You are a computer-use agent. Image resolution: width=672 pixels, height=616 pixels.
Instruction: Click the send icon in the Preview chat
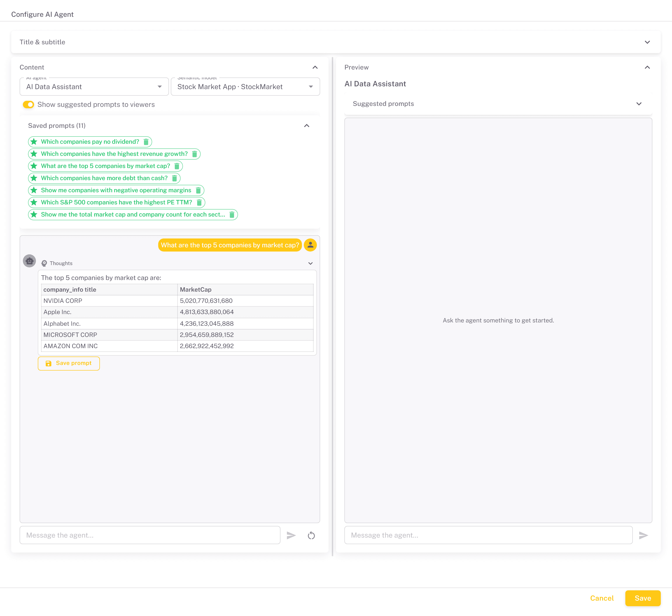(x=643, y=535)
